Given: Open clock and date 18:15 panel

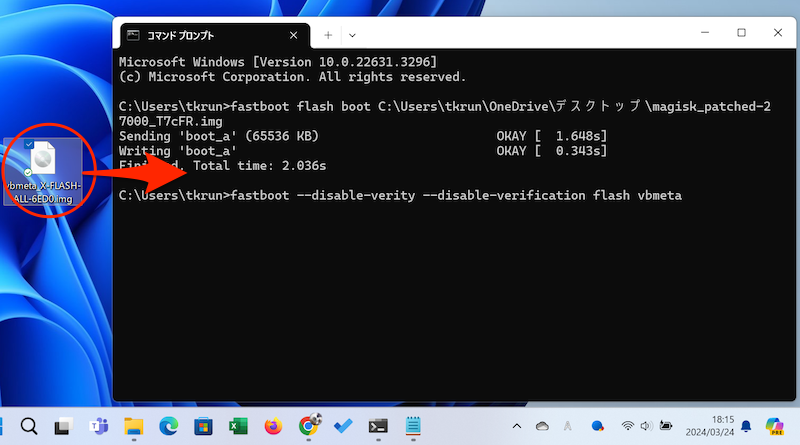Looking at the screenshot, I should pyautogui.click(x=707, y=427).
